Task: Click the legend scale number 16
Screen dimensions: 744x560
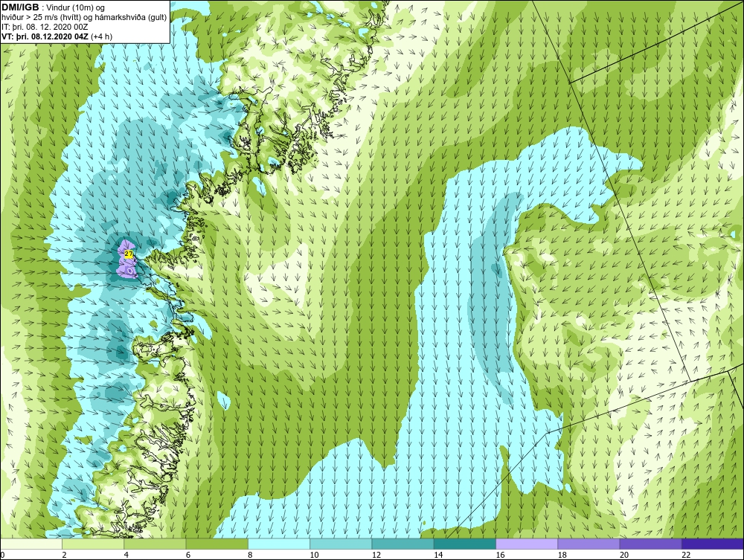Action: tap(500, 556)
